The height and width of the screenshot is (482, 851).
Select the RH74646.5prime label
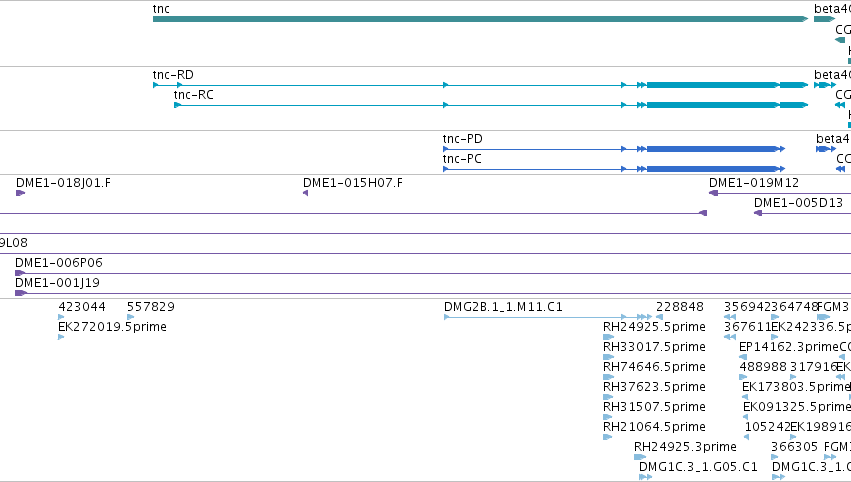(655, 367)
